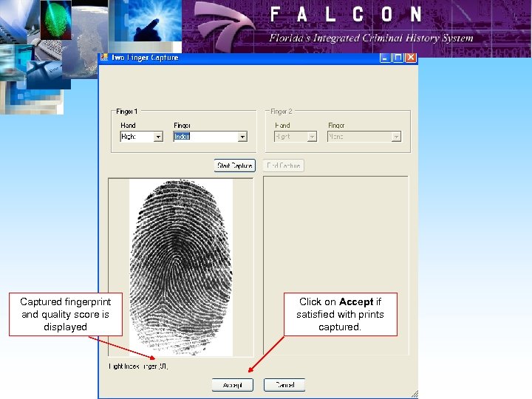The width and height of the screenshot is (532, 399).
Task: Click the Accept button
Action: 233,385
